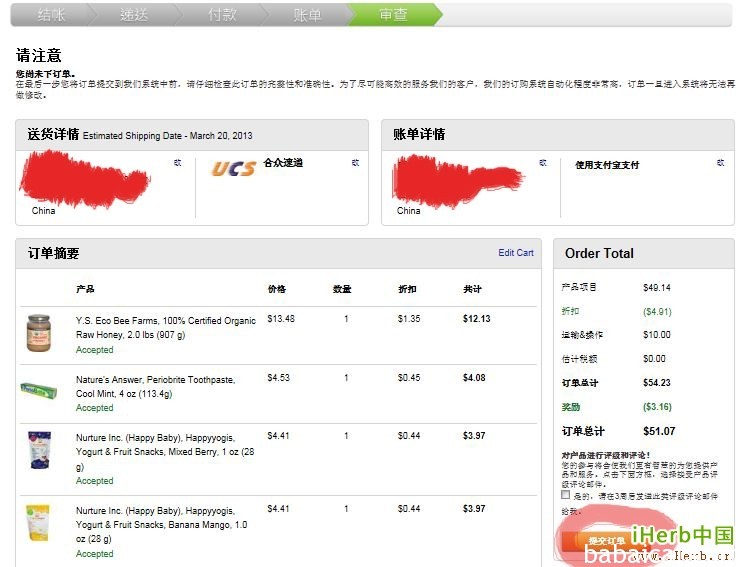Click 改 link next to shipping address
This screenshot has width=742, height=567.
pos(177,162)
